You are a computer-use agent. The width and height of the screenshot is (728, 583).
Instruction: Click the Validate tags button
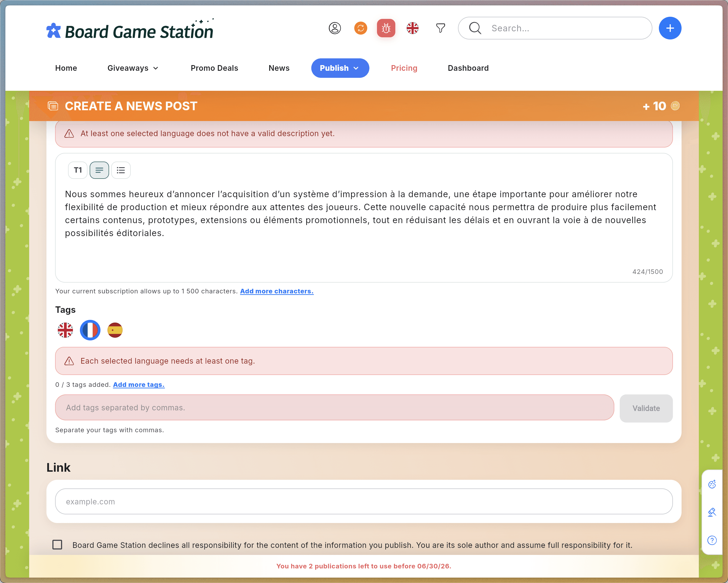[x=646, y=408]
